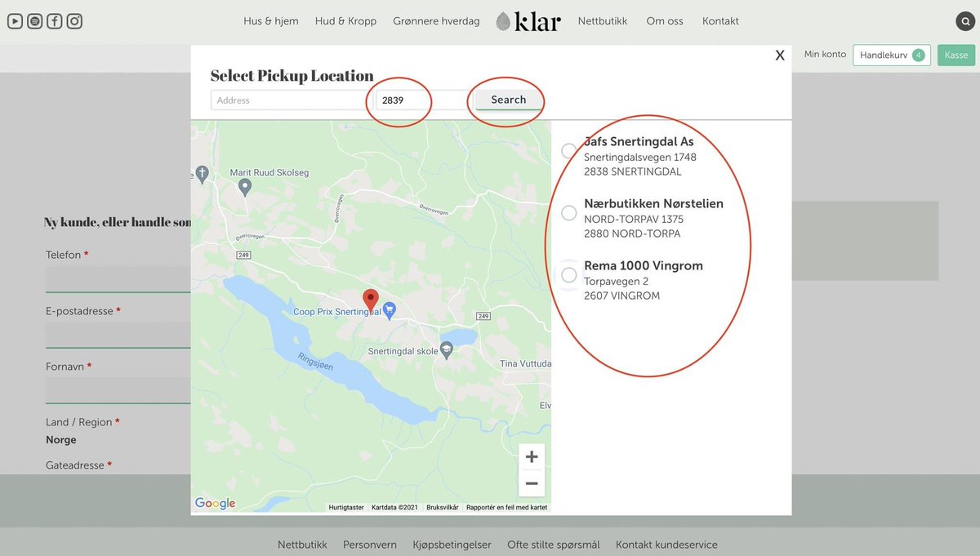This screenshot has height=556, width=980.
Task: Click the Torpavegen 2 address text
Action: [617, 282]
